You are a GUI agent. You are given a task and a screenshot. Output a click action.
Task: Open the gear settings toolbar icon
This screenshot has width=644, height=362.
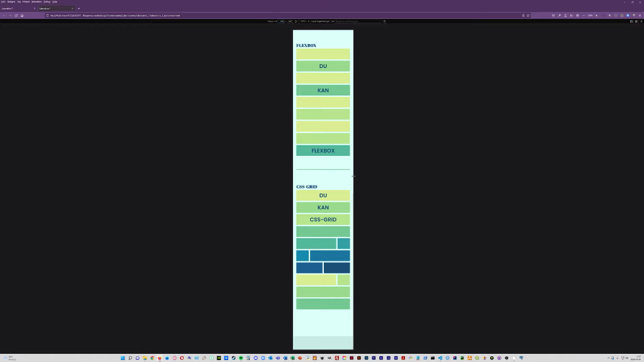click(577, 16)
